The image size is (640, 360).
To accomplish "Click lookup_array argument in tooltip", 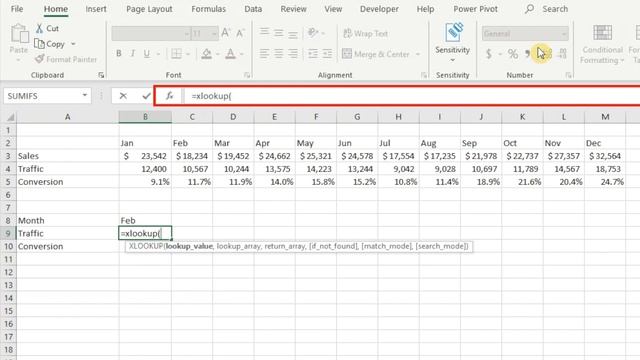I will [238, 246].
